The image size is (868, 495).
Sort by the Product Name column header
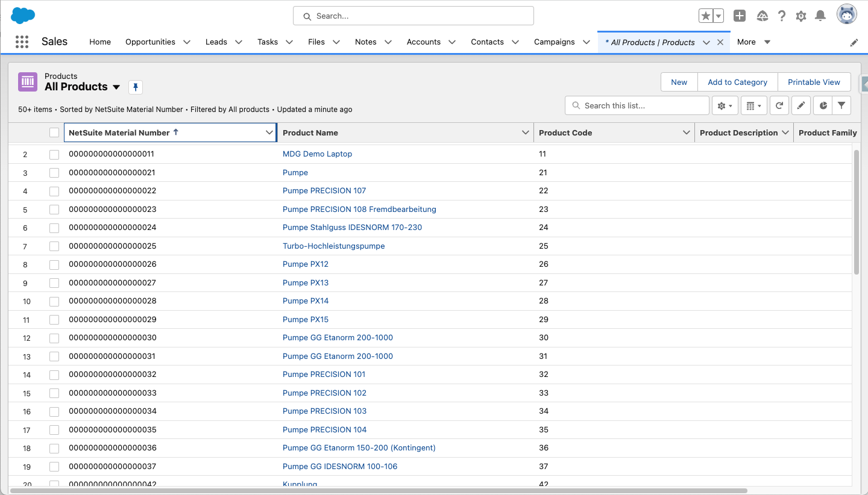coord(310,132)
